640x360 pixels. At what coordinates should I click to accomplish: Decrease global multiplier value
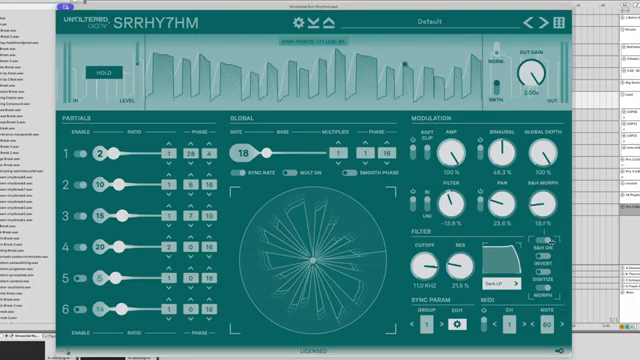coord(338,163)
